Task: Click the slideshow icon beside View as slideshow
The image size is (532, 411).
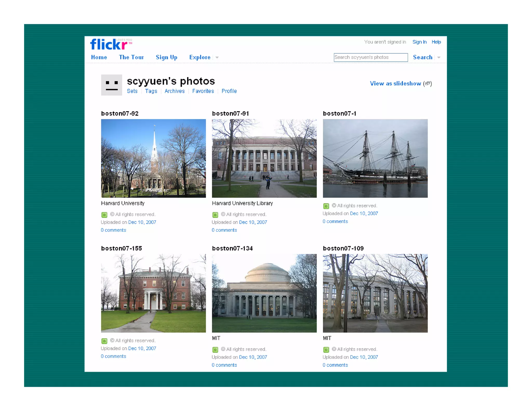Action: [427, 84]
